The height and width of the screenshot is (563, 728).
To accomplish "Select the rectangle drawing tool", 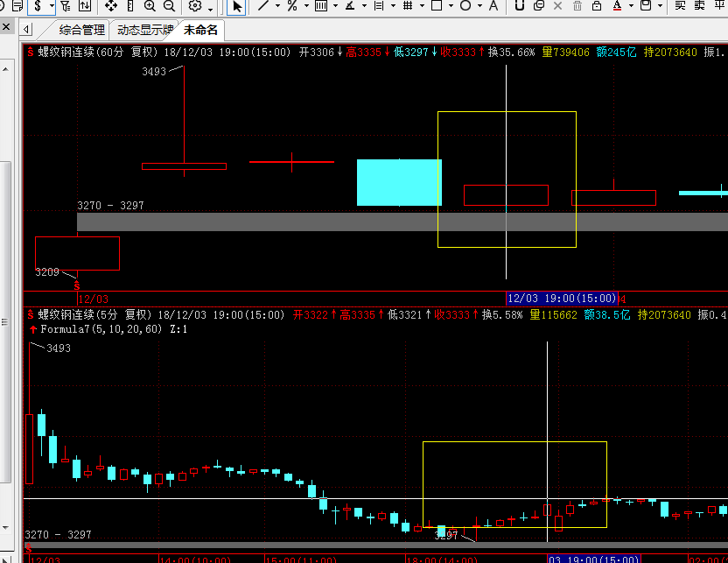I will [x=437, y=5].
